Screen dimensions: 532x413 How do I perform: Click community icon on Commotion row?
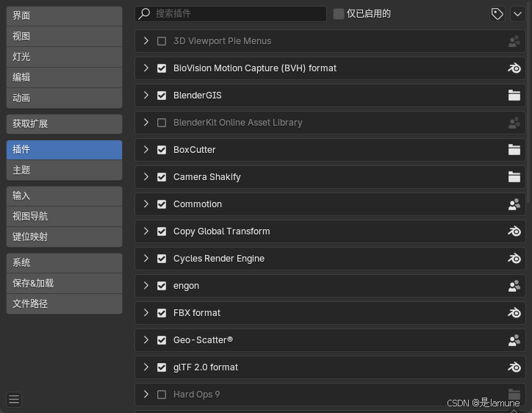point(514,204)
